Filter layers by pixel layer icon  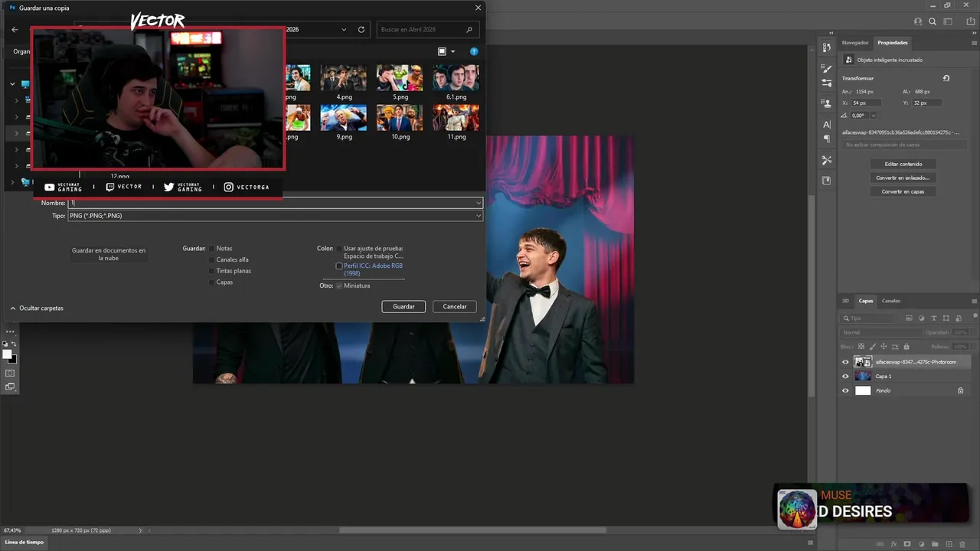[909, 318]
